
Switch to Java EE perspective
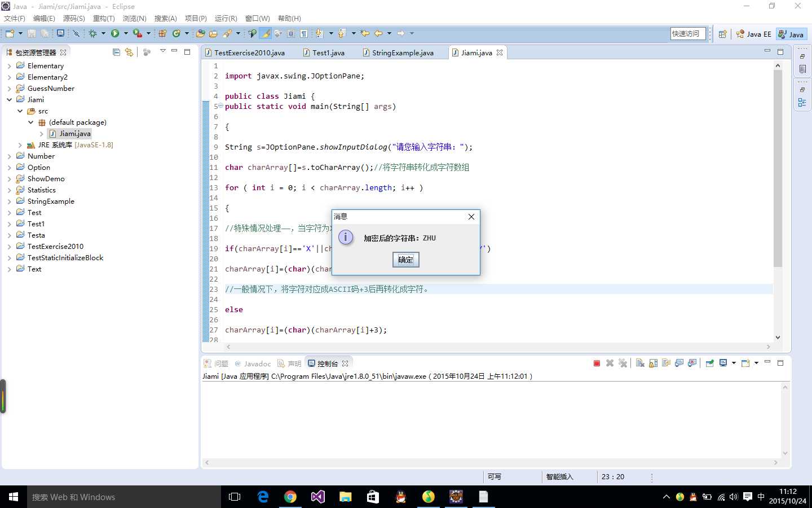(753, 34)
